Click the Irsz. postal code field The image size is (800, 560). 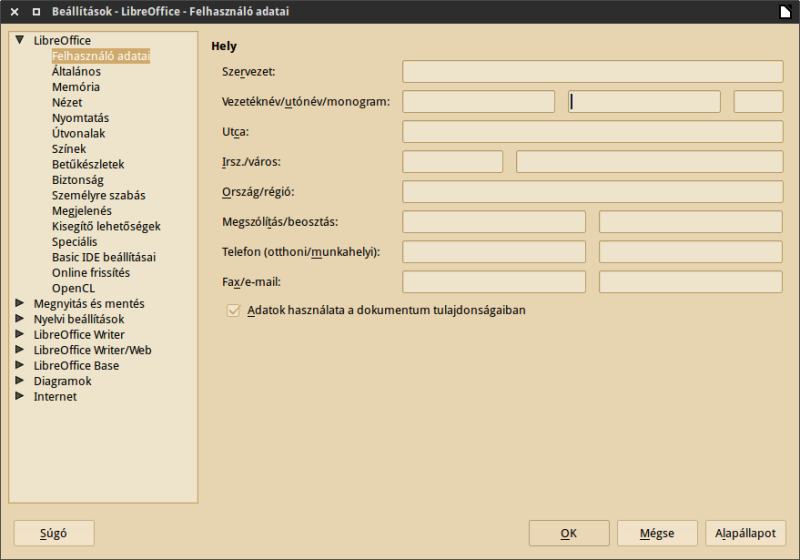(452, 162)
